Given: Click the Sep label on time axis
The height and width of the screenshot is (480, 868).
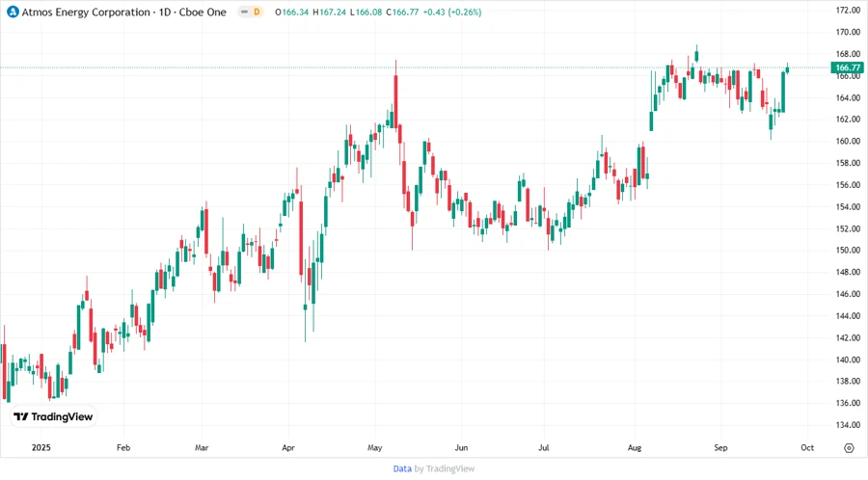Looking at the screenshot, I should pyautogui.click(x=720, y=447).
